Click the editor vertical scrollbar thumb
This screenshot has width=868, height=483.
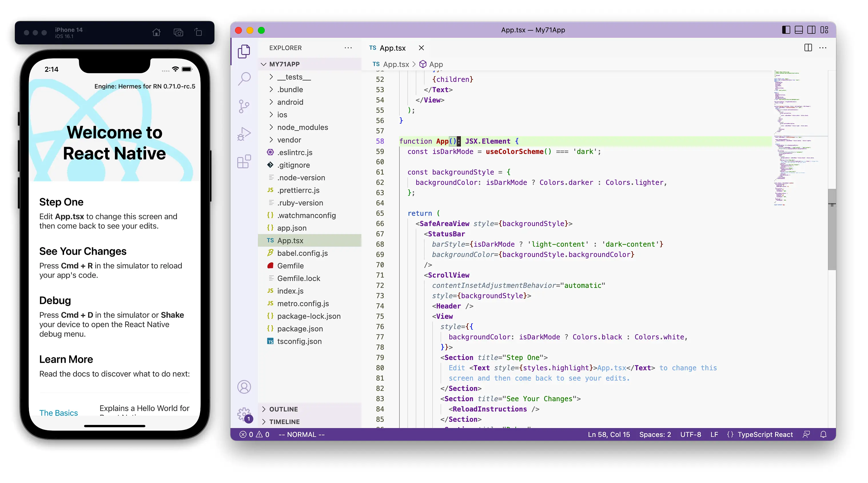coord(832,229)
